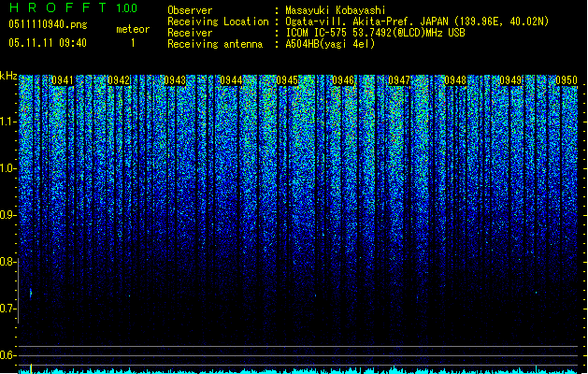Click the Receiving Location field label
Screen dimensions: 588x374
(218, 22)
